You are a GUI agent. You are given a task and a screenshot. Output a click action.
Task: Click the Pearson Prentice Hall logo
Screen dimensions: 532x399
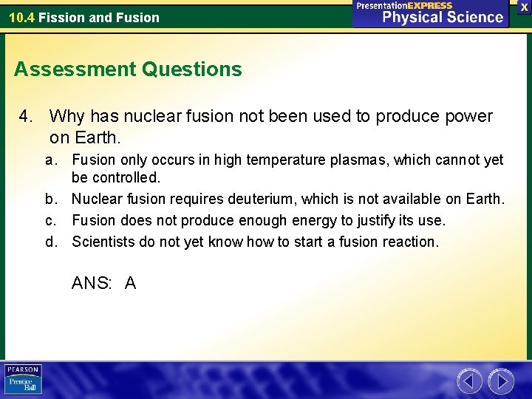23,379
